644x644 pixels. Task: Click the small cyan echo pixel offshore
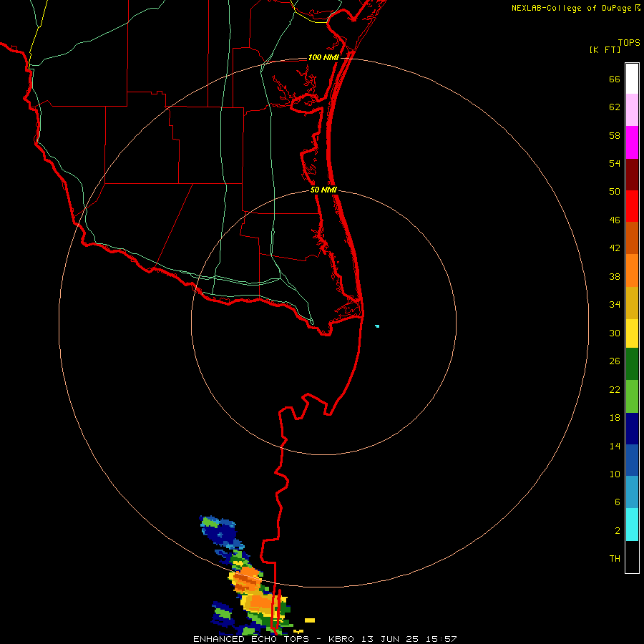[x=377, y=326]
